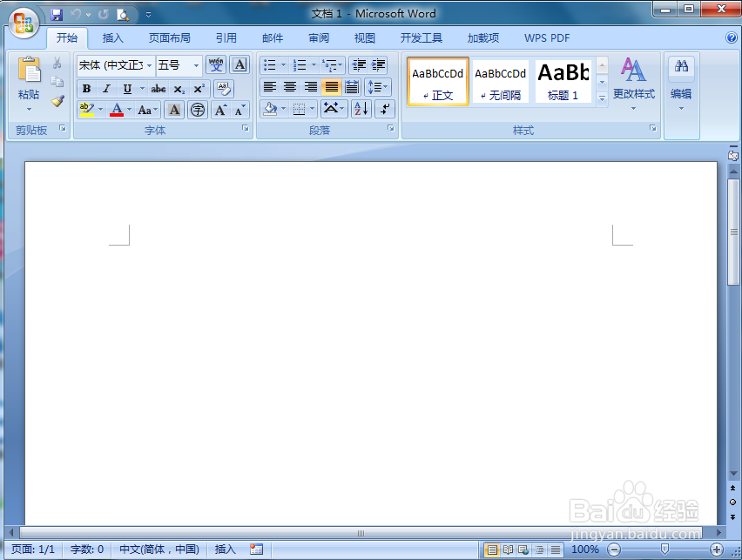Click the enclosed character (字) icon

tap(198, 111)
